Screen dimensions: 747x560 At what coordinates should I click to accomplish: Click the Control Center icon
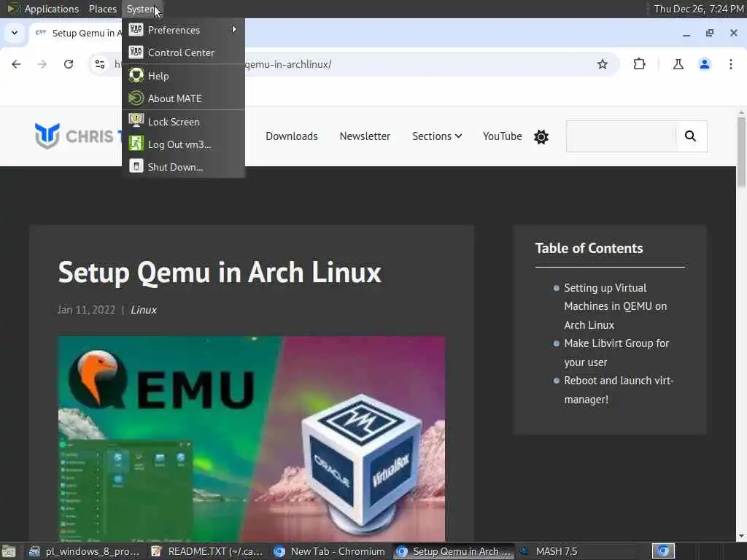click(136, 52)
